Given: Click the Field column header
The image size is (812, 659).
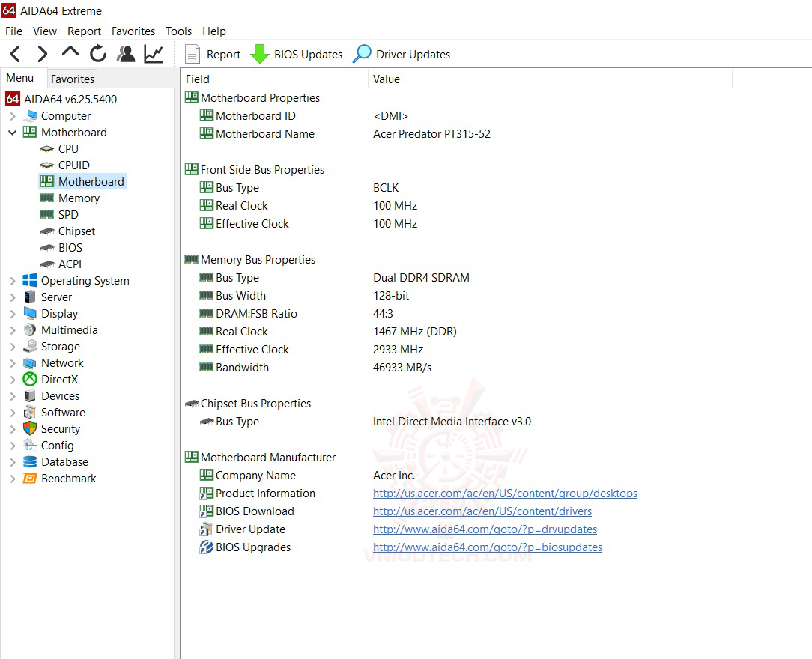Looking at the screenshot, I should (x=274, y=79).
